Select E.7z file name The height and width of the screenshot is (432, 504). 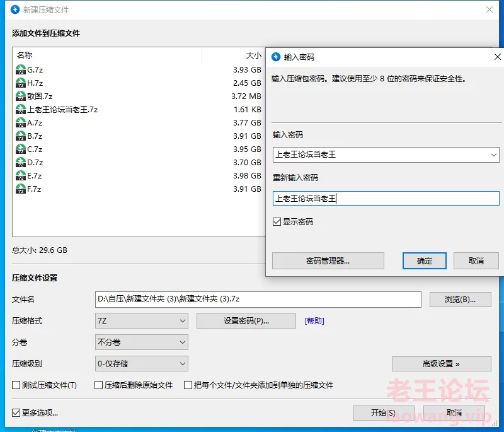pyautogui.click(x=35, y=175)
